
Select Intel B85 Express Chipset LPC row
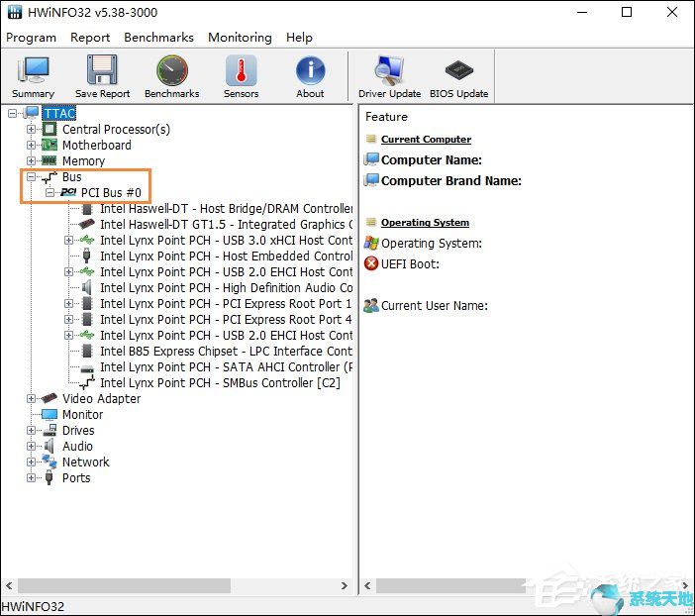[226, 351]
